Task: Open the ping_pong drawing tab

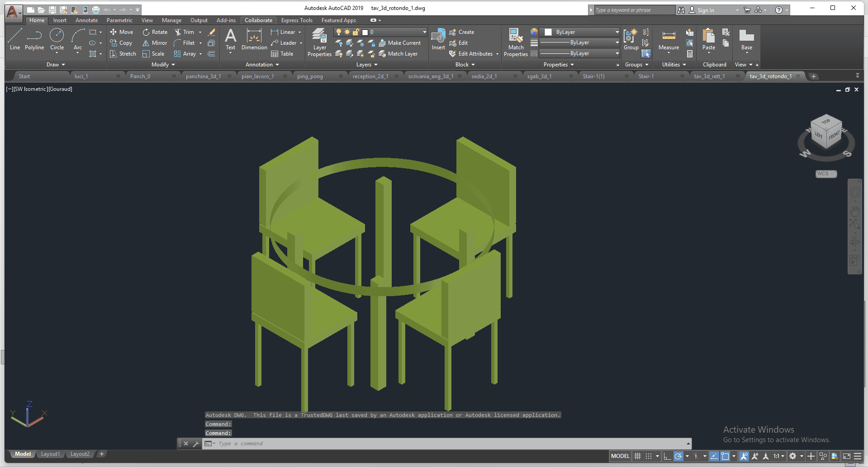Action: (310, 76)
